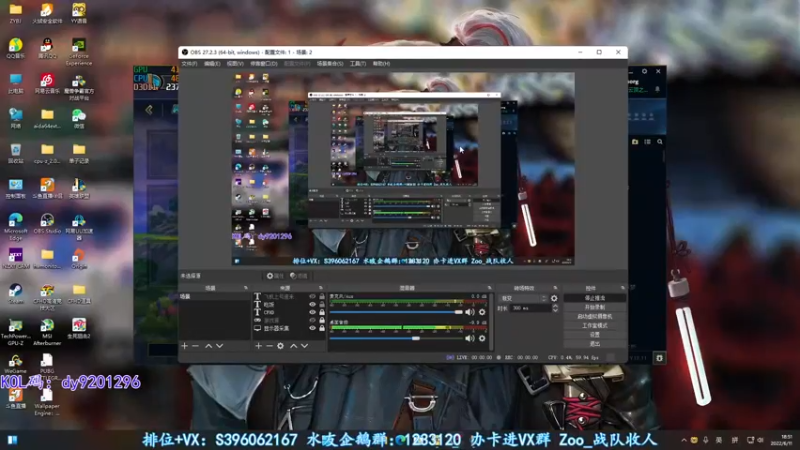Screen dimensions: 800x450
Task: Open the Microsoft Edge desktop icon
Action: (15, 227)
